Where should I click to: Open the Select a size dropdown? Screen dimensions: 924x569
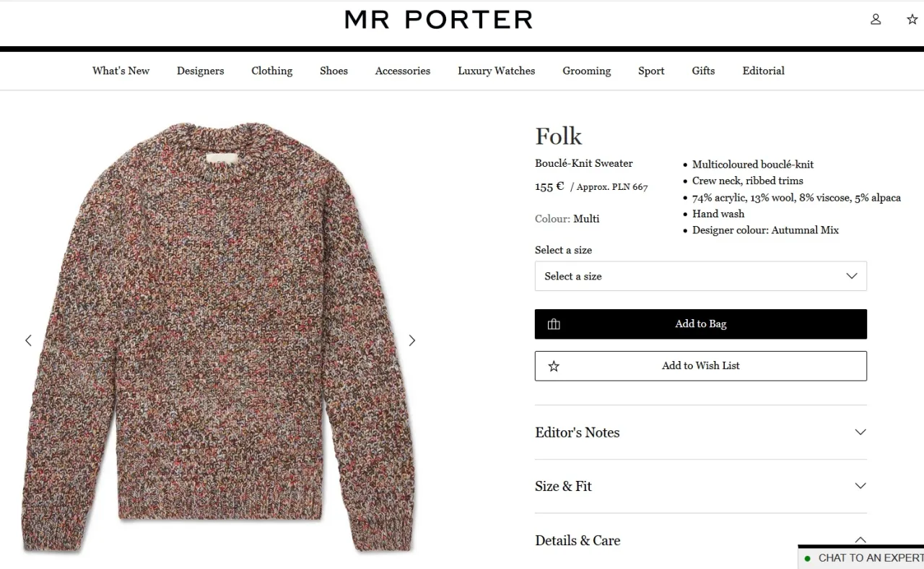point(700,277)
